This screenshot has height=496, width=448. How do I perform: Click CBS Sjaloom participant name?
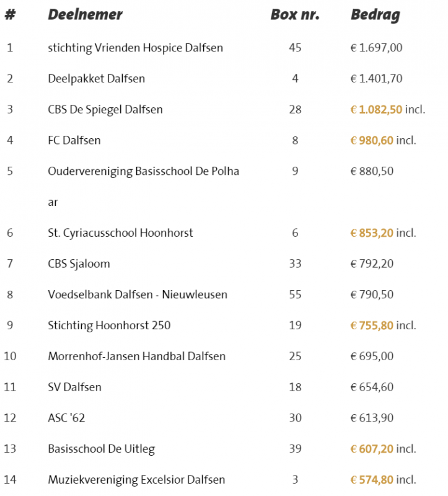(x=79, y=264)
